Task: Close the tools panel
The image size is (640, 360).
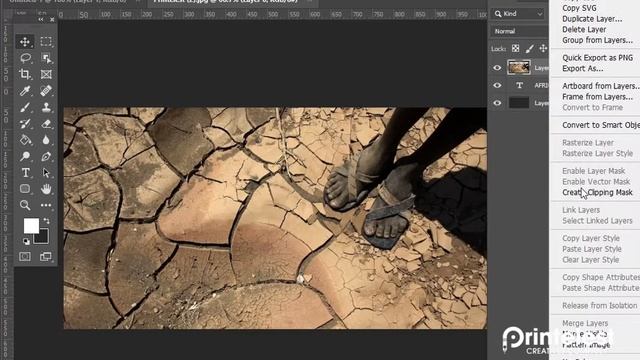Action: (52, 20)
